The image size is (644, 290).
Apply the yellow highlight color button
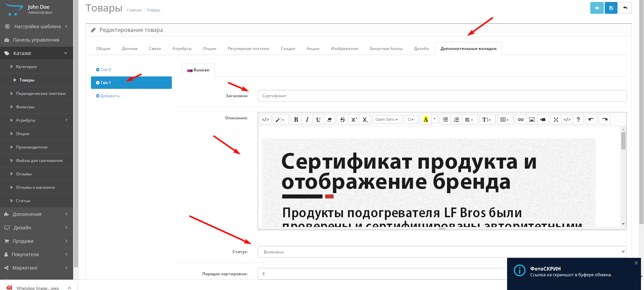(x=426, y=119)
